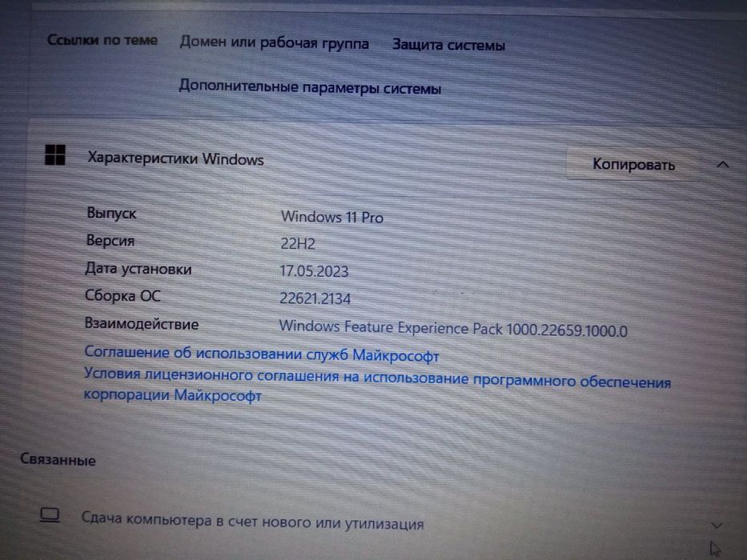Click the Копировать button

point(633,164)
